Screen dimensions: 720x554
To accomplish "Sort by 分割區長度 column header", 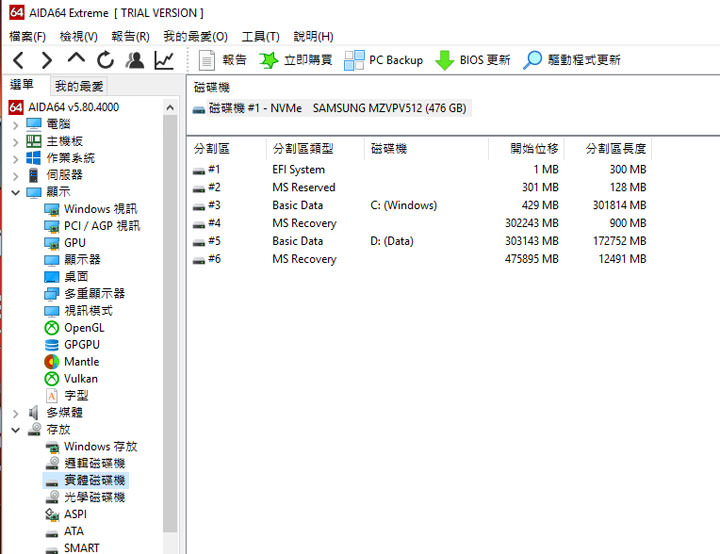I will pos(616,149).
